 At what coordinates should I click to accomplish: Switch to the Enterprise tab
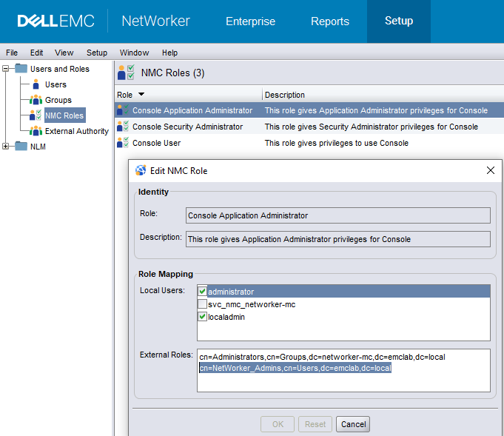250,21
